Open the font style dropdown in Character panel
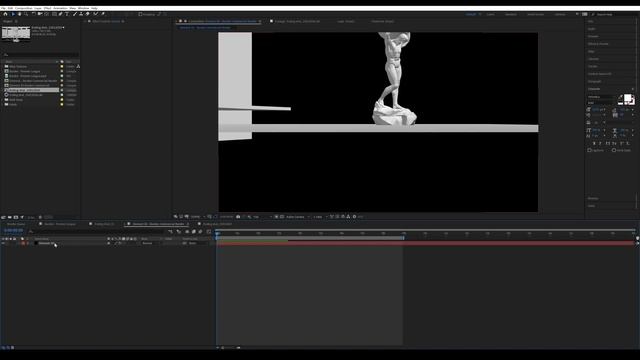640x360 pixels. [x=601, y=103]
